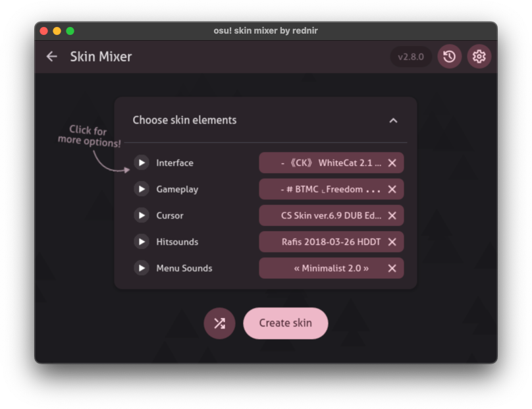
Task: Close the window with red button
Action: pos(43,31)
